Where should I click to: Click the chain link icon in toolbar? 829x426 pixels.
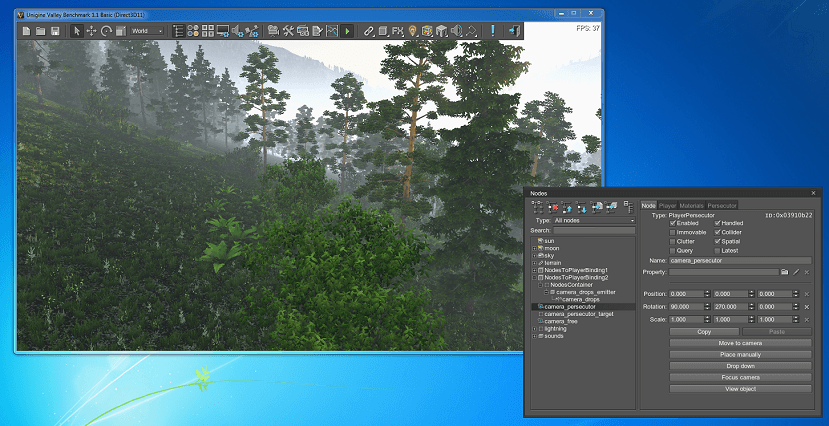pos(369,31)
